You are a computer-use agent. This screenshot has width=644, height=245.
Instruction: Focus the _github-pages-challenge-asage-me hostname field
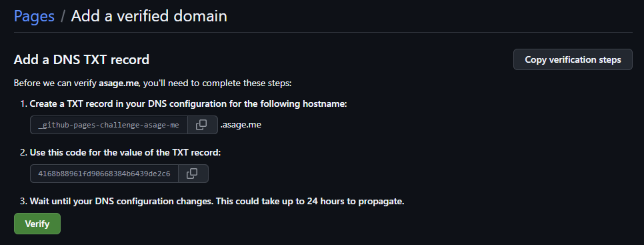point(109,125)
